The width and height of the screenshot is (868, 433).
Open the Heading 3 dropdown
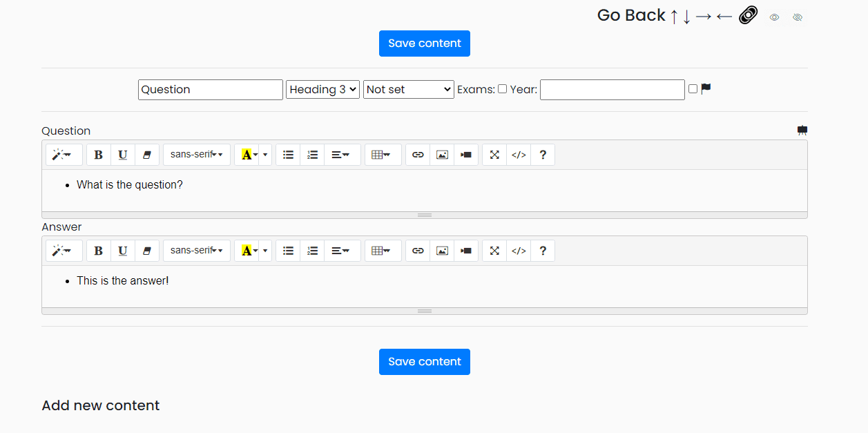322,90
